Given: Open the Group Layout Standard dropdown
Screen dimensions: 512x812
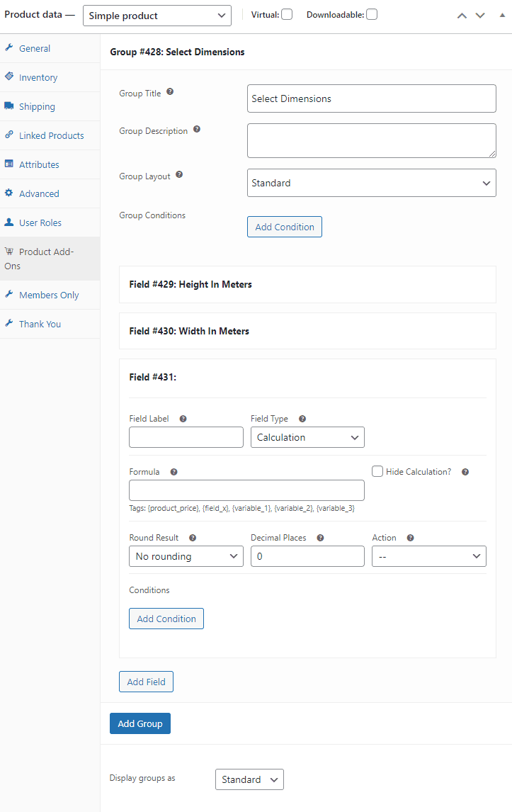Looking at the screenshot, I should tap(372, 183).
